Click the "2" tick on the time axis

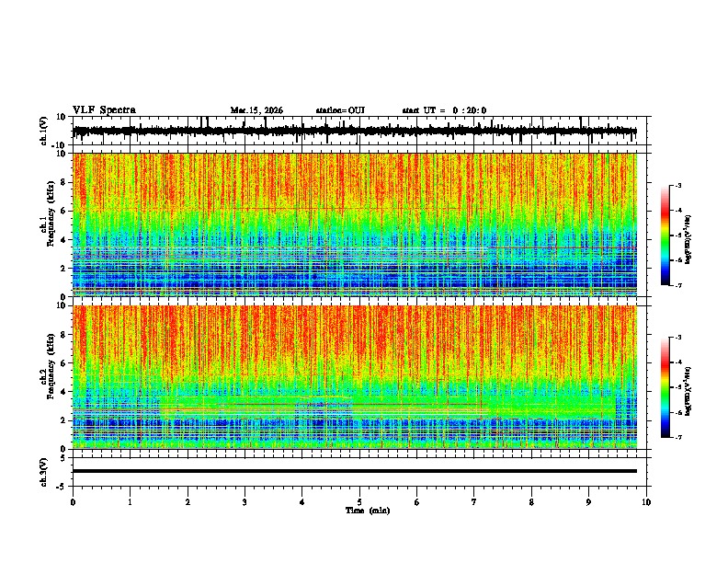(188, 502)
